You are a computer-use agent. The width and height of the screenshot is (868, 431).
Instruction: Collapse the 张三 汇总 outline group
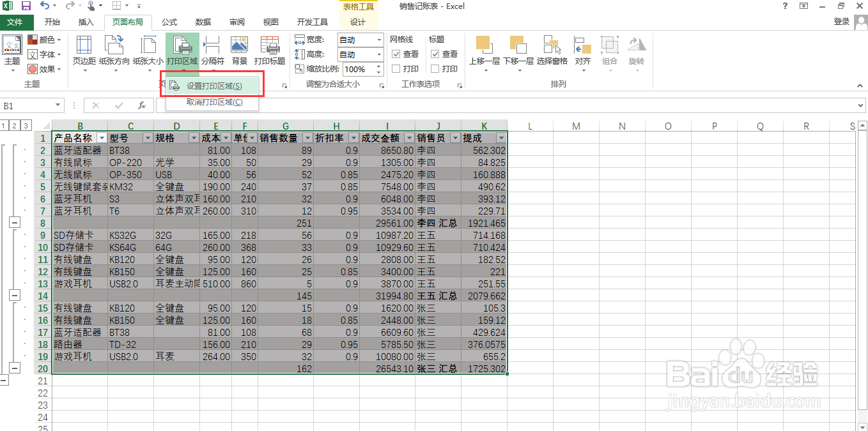click(15, 368)
